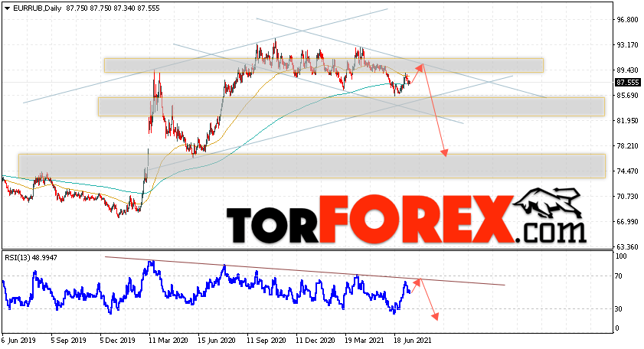Click the chart menu triangle beside EURRUB
The image size is (644, 349).
pyautogui.click(x=7, y=8)
